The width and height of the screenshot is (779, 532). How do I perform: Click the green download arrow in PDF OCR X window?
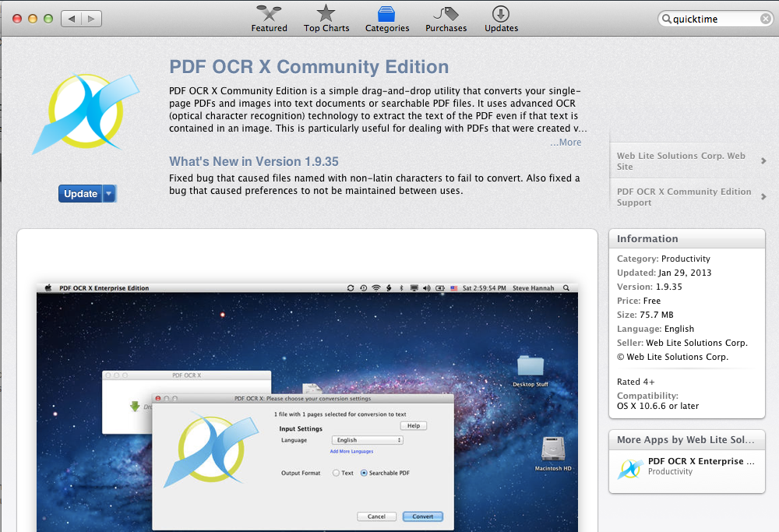135,407
